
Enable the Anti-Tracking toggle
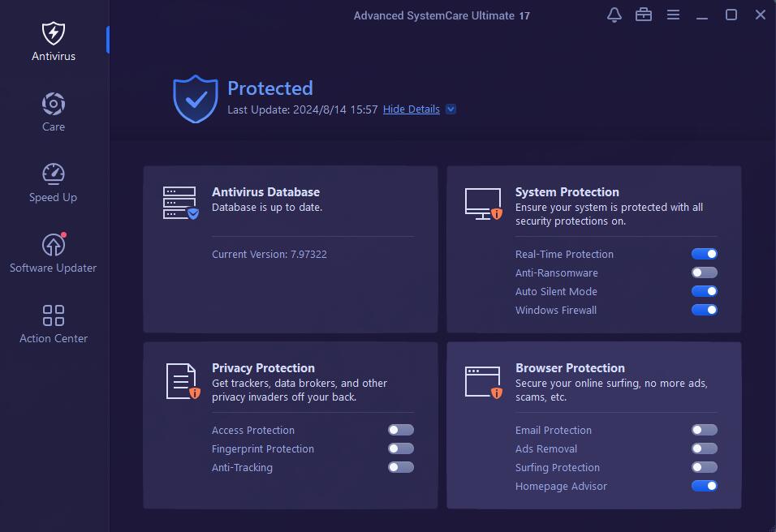(x=401, y=467)
